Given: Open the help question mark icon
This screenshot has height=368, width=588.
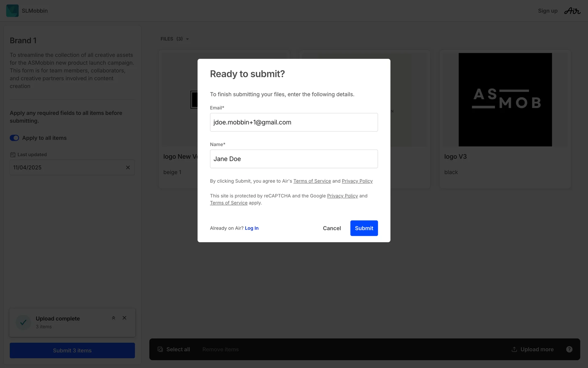Looking at the screenshot, I should 569,349.
